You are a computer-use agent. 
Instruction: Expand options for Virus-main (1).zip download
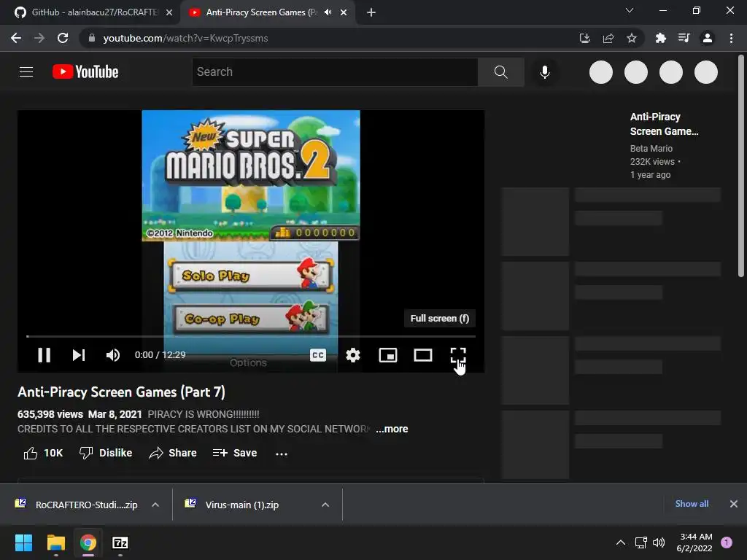[325, 505]
